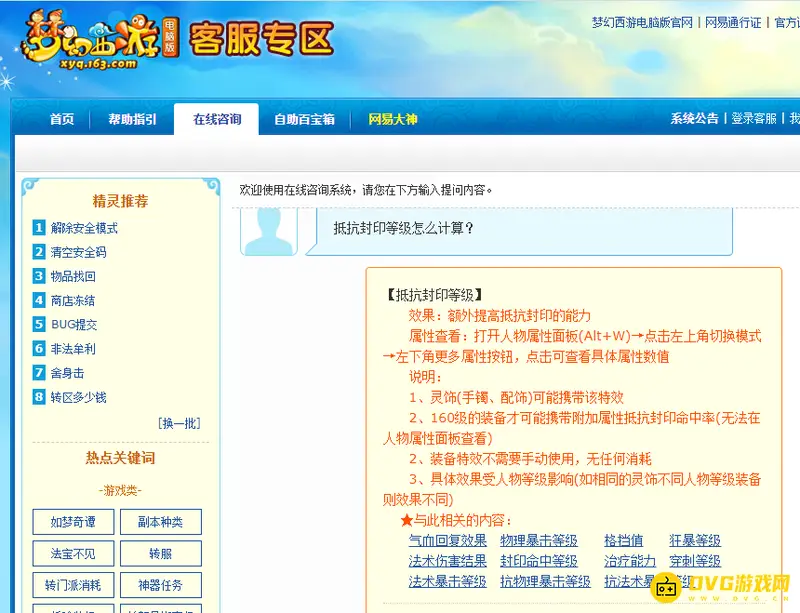
Task: Click the 神器任务 keyword button
Action: (x=161, y=585)
